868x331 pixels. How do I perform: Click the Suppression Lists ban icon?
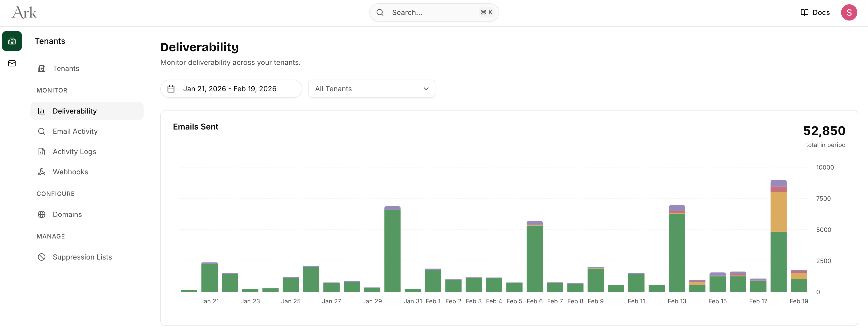click(x=41, y=257)
